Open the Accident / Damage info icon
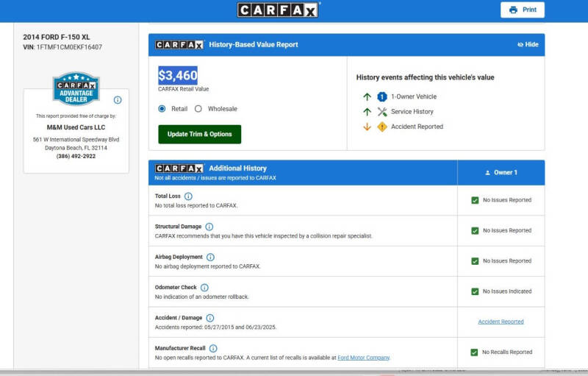Viewport: 588px width, 376px height. click(x=210, y=318)
